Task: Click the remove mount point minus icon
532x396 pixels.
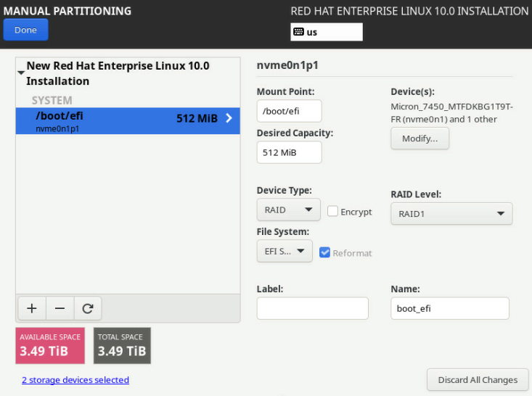Action: [60, 308]
